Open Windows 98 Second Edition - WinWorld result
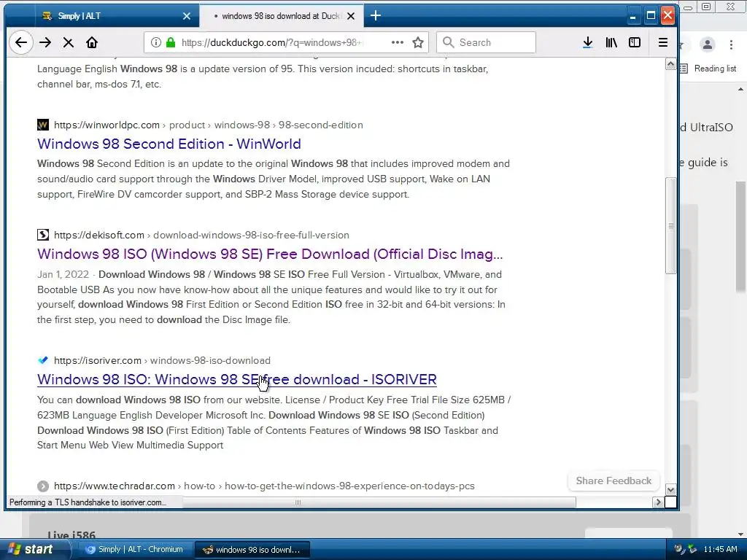 169,144
